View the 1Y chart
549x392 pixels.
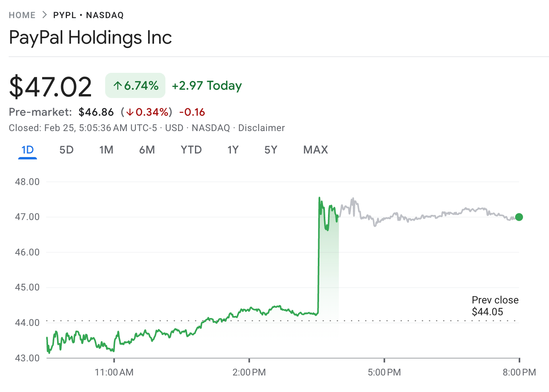tap(233, 150)
